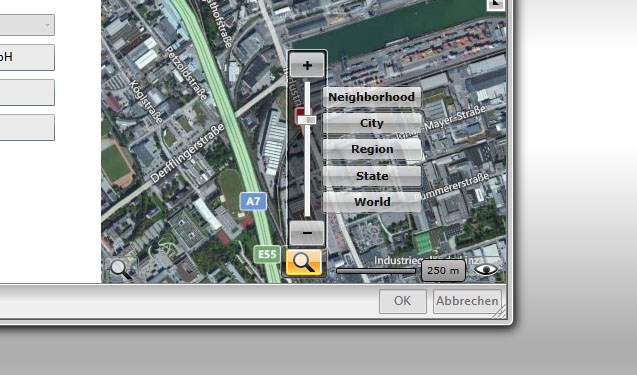The image size is (637, 375).
Task: Click the grey magnifier icon on map
Action: point(121,269)
